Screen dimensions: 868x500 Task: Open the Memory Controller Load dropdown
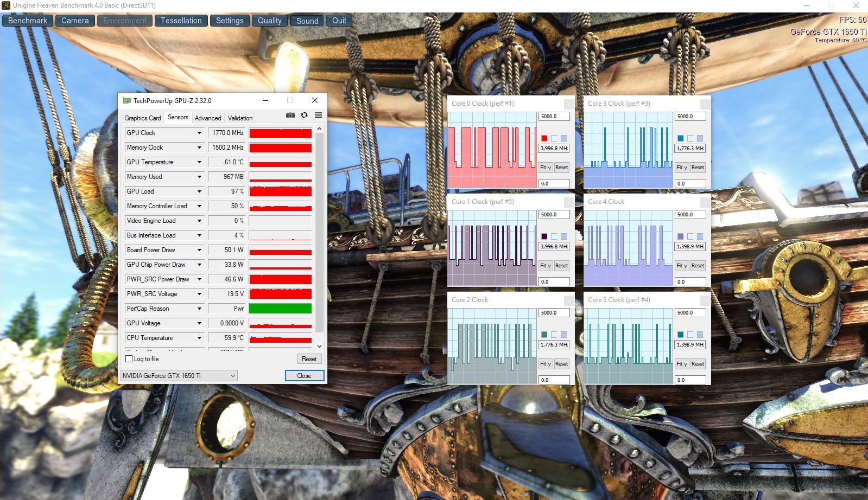[199, 206]
